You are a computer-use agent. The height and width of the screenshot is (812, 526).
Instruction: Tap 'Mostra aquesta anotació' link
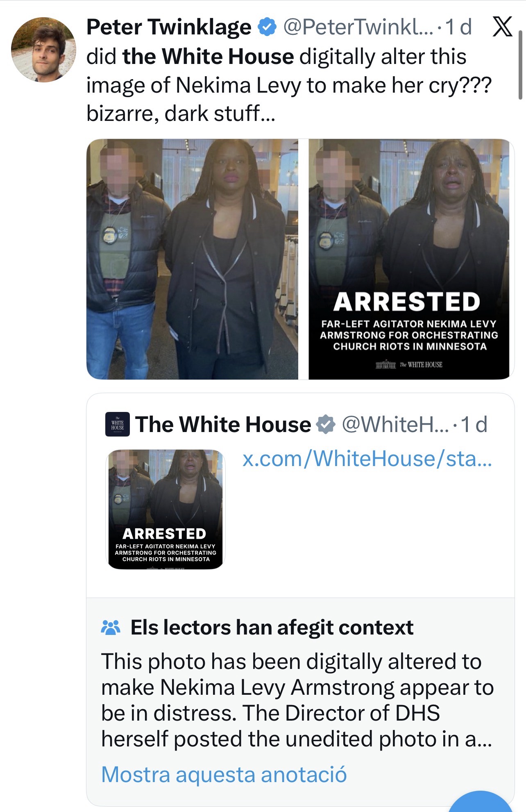224,775
